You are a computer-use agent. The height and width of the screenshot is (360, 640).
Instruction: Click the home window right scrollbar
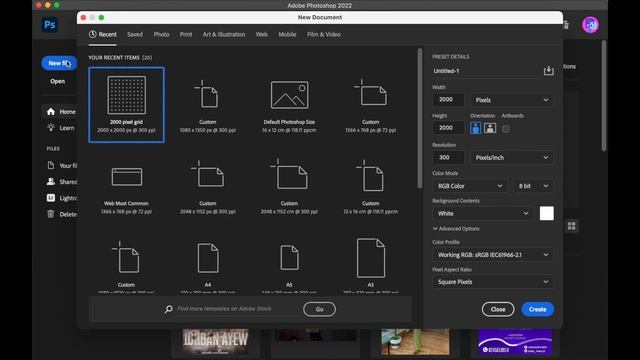point(604,96)
